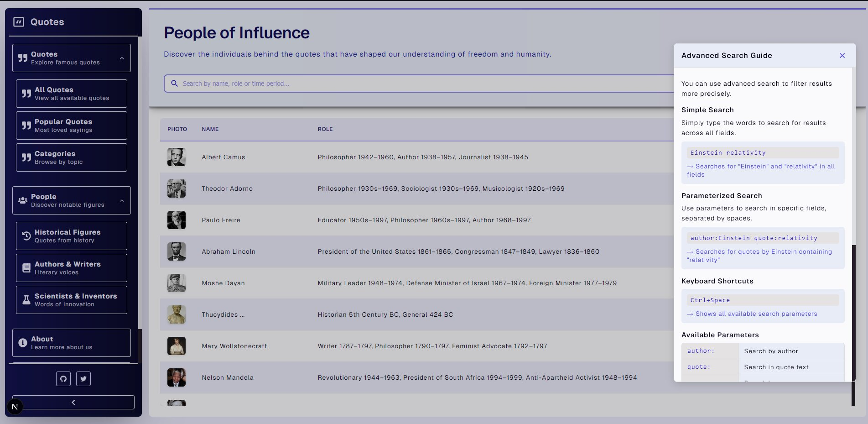Select the Thucydides name
Screen dimensions: 868x424
223,314
